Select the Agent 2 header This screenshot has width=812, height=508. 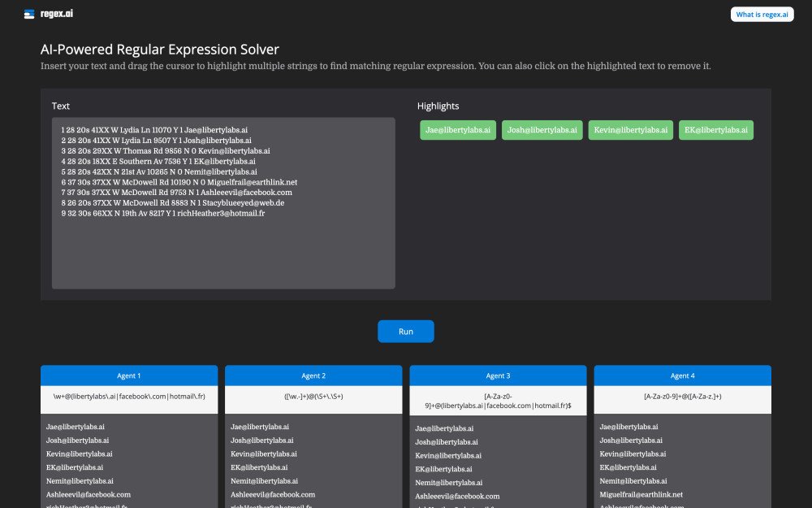point(313,376)
